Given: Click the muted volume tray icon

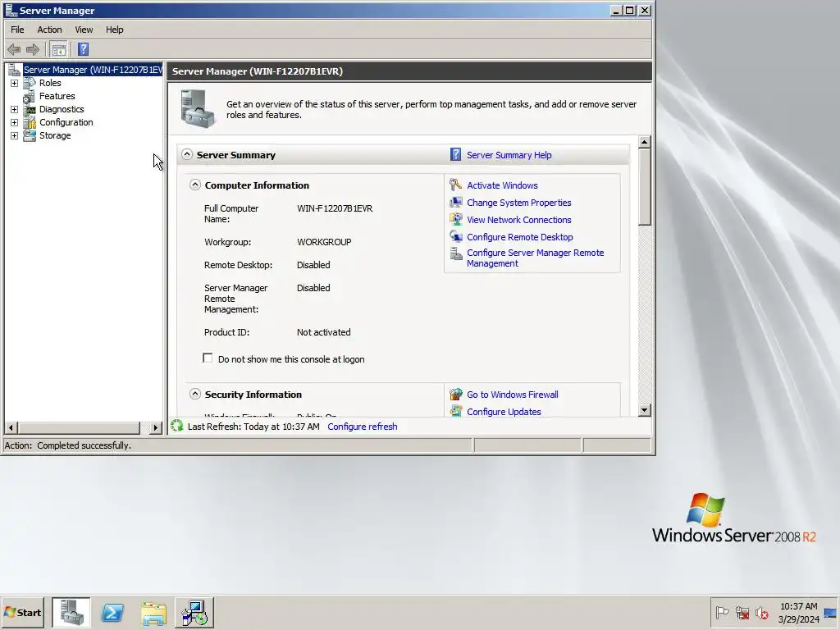Looking at the screenshot, I should tap(762, 612).
